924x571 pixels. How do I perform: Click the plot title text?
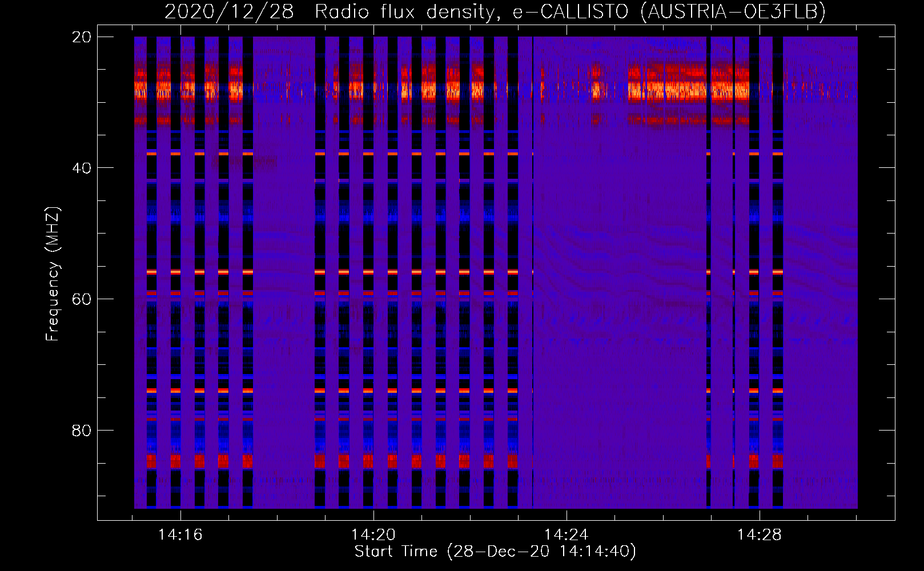[x=495, y=11]
